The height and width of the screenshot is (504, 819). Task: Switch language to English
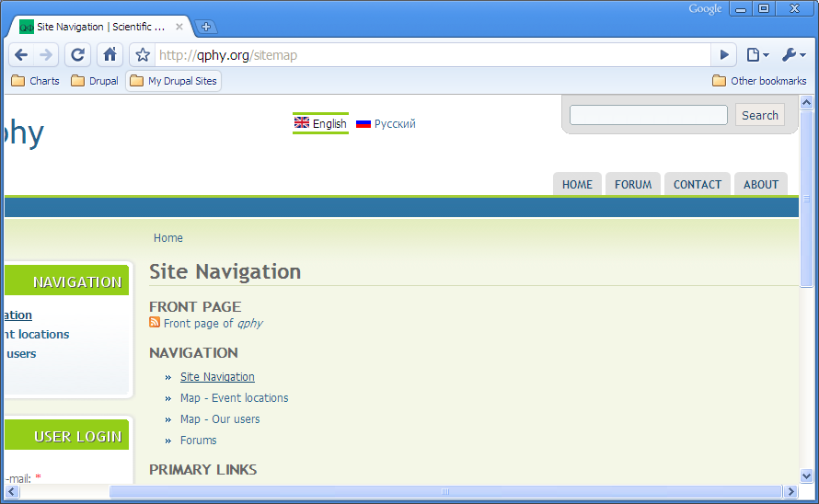321,123
